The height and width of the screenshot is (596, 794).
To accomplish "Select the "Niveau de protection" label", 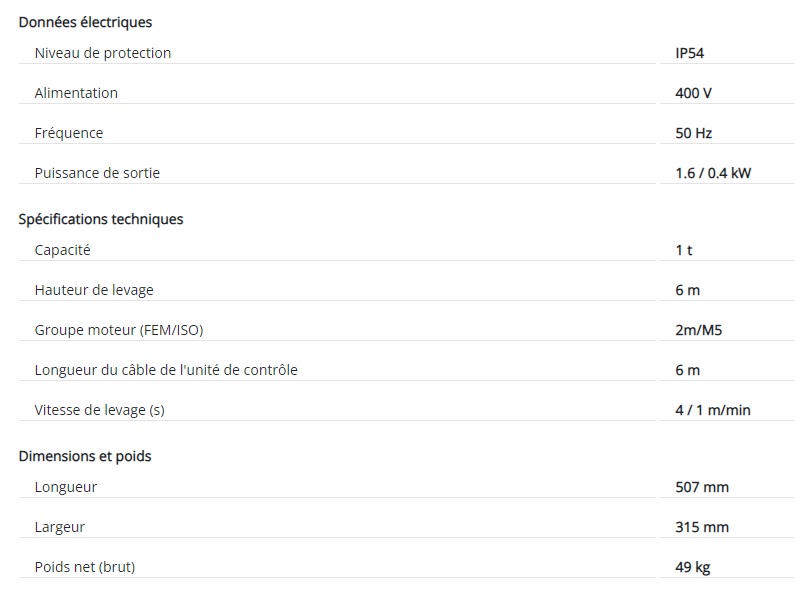I will click(x=103, y=53).
